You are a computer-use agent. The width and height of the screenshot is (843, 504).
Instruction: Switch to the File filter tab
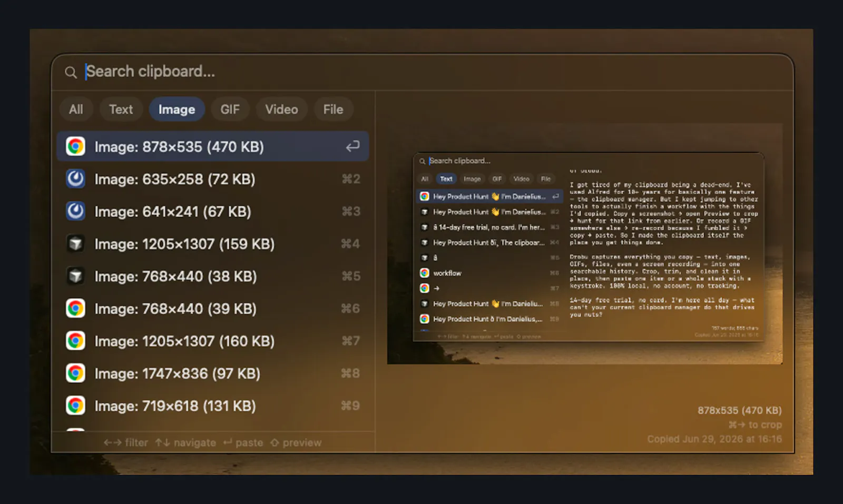333,110
